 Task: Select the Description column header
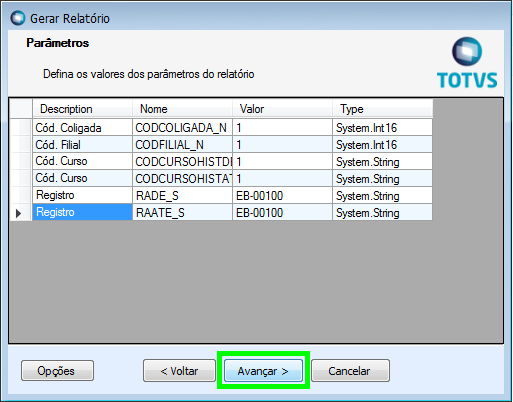(x=82, y=109)
